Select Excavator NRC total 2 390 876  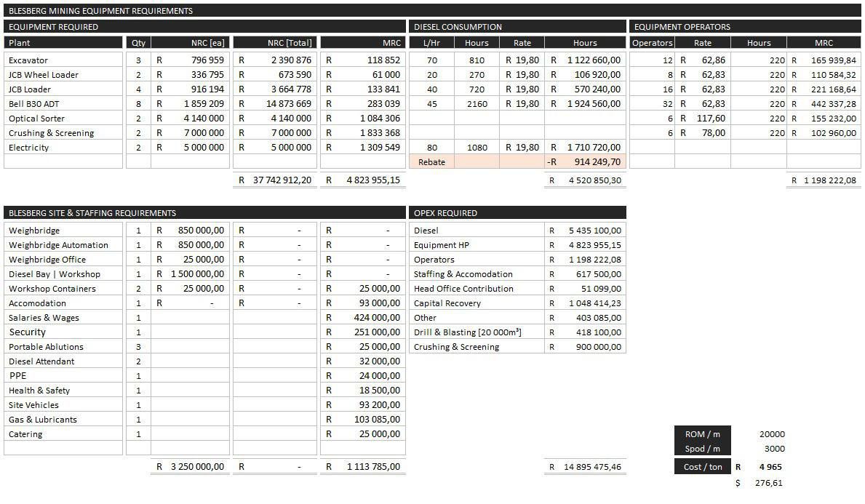(275, 60)
